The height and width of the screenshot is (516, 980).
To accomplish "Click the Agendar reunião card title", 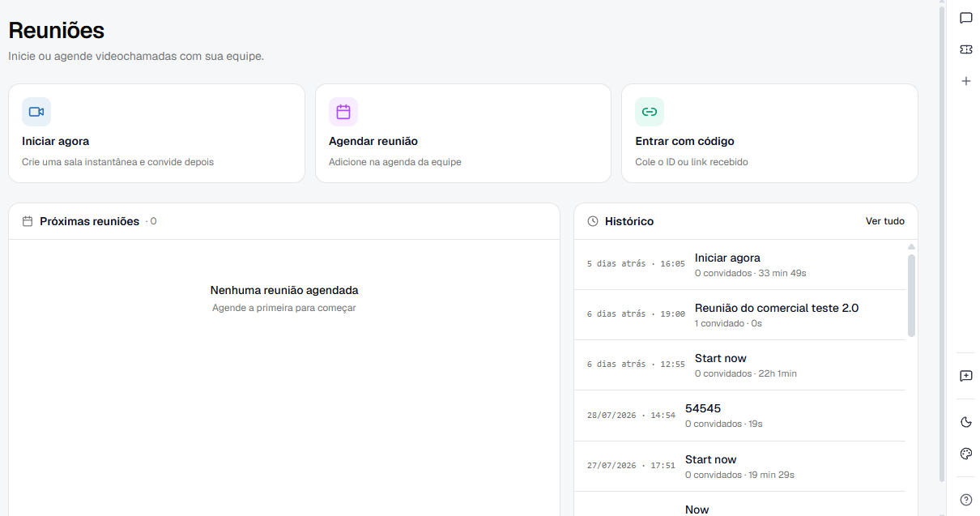I will [x=373, y=141].
